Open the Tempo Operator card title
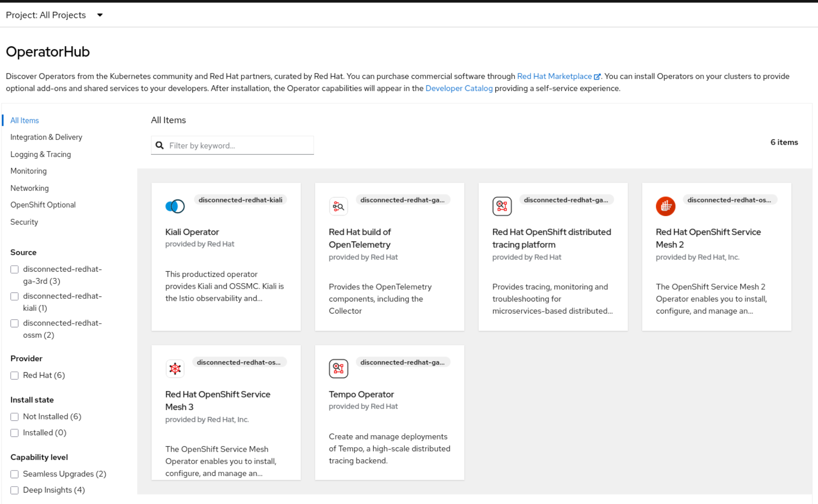Screen dimensions: 818x504 361,394
